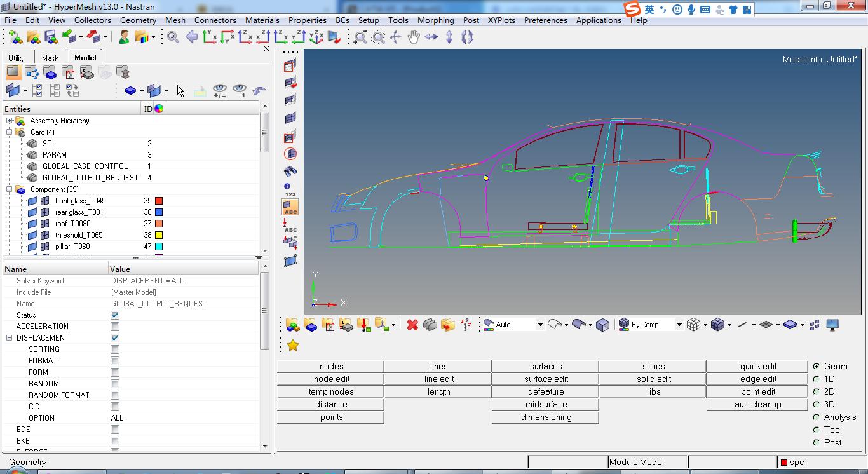Click the monitor display icon in bottom toolbar
The width and height of the screenshot is (868, 474).
click(x=832, y=325)
